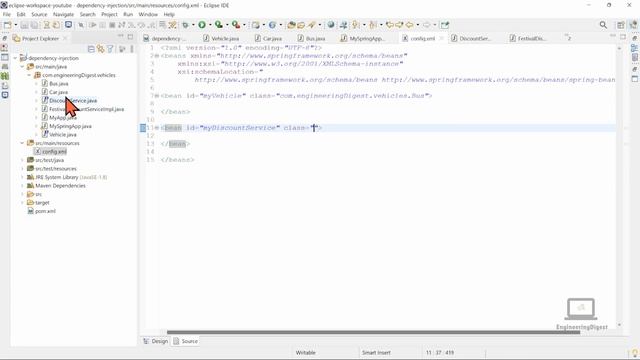Maximize the editor area

623,36
